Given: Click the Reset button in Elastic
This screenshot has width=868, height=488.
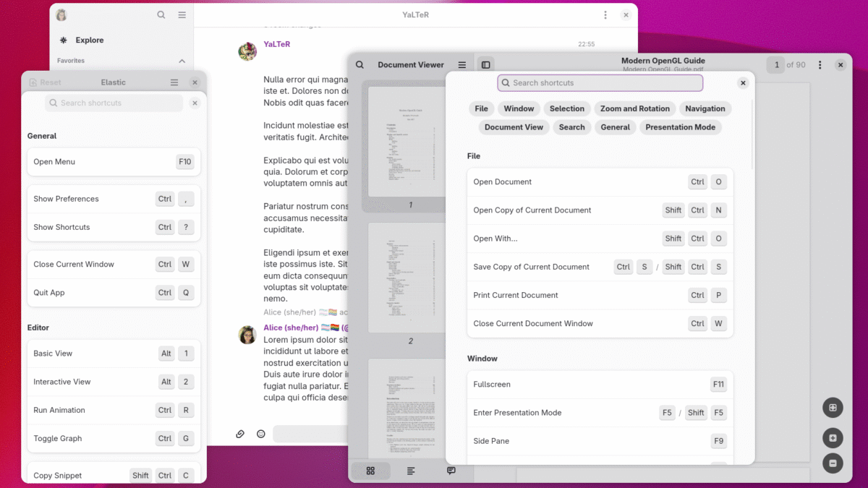Looking at the screenshot, I should point(46,82).
